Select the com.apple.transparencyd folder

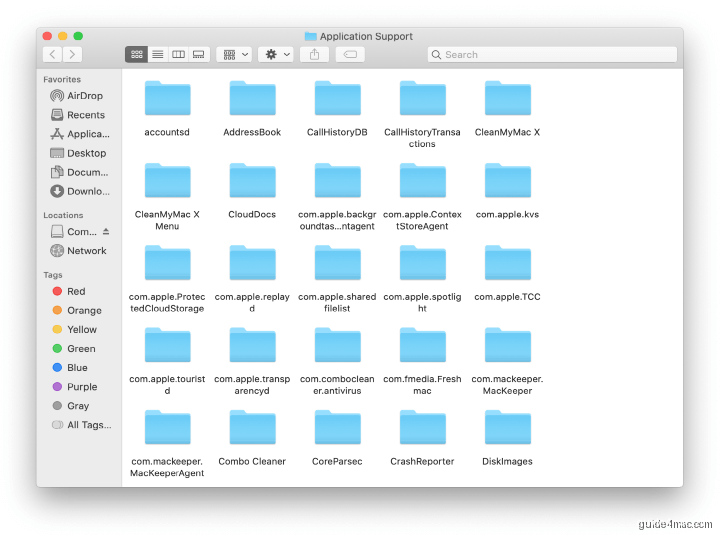click(252, 345)
